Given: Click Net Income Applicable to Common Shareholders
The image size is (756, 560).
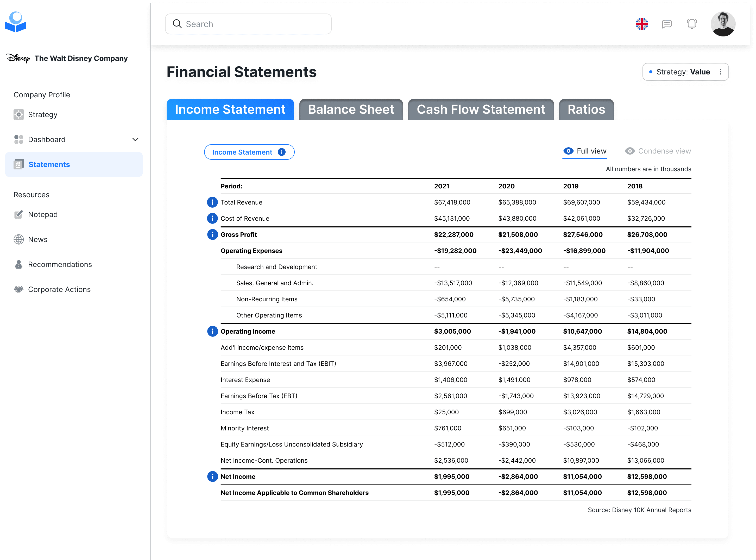Looking at the screenshot, I should pos(294,493).
